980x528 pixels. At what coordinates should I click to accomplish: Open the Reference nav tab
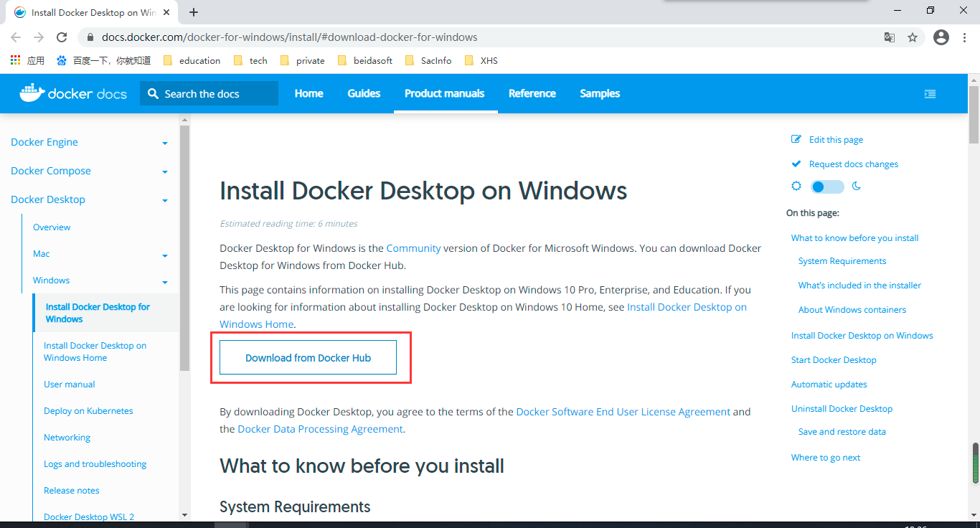[x=532, y=93]
